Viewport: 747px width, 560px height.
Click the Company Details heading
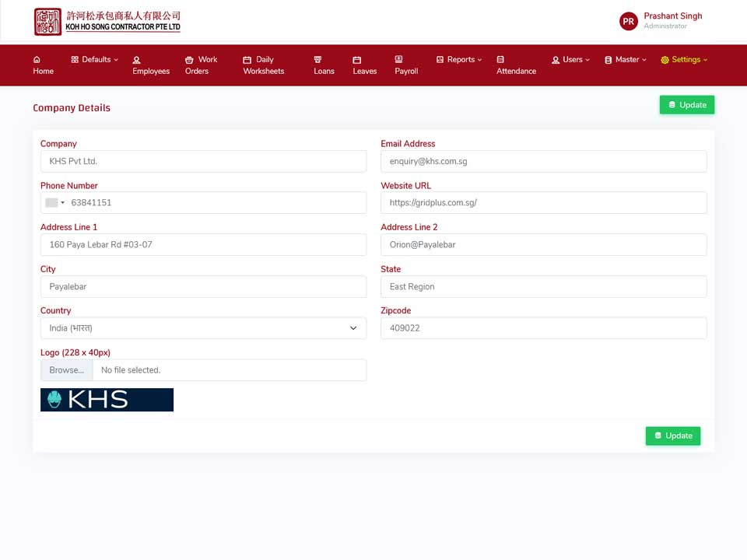pos(72,107)
